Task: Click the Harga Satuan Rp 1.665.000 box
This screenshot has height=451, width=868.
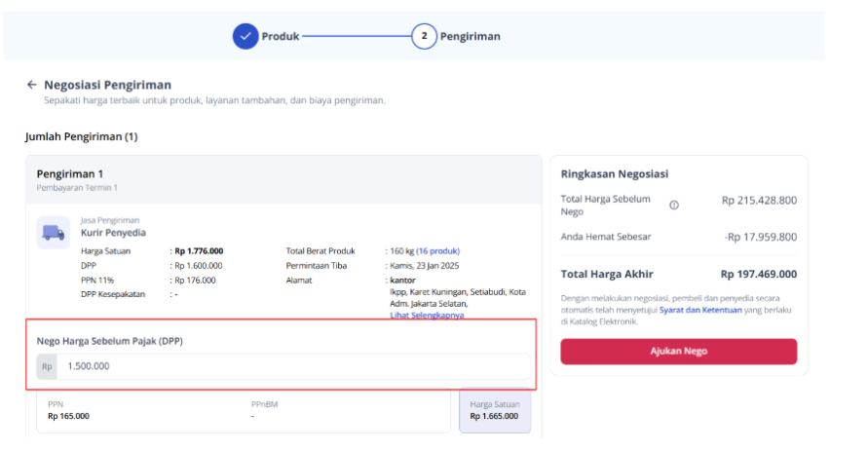Action: click(x=495, y=410)
